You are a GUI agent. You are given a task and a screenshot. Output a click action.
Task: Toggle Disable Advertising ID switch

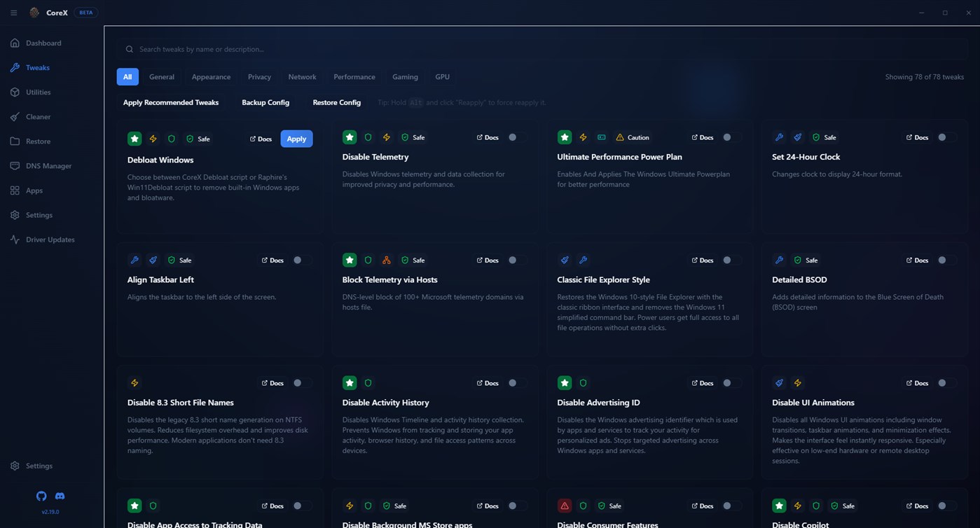(732, 383)
